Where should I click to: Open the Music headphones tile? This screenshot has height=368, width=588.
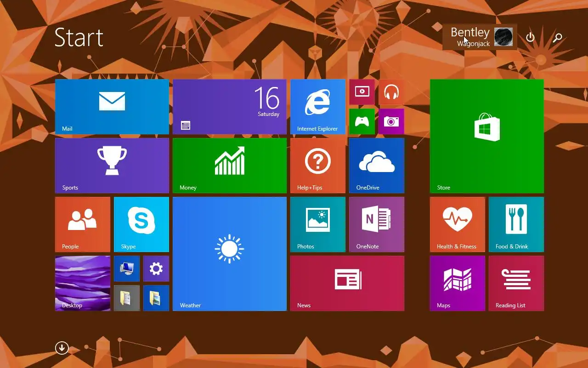391,92
